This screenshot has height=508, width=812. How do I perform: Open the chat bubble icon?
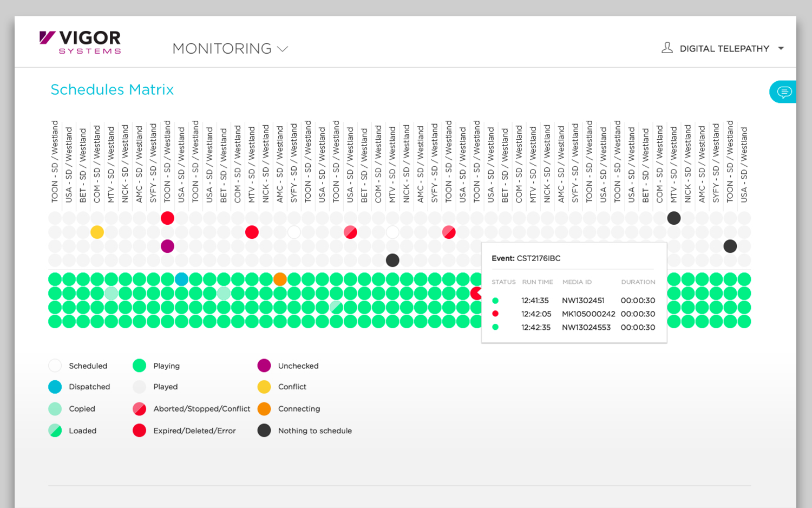tap(784, 92)
